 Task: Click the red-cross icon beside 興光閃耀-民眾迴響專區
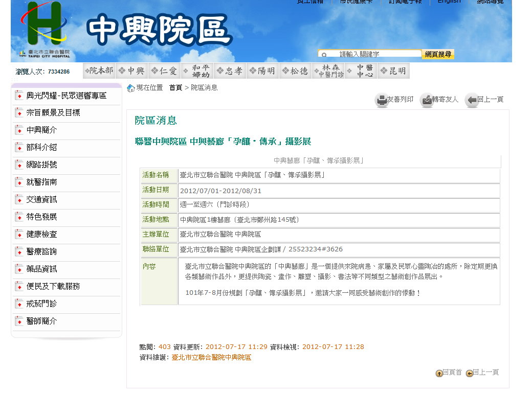pos(19,96)
